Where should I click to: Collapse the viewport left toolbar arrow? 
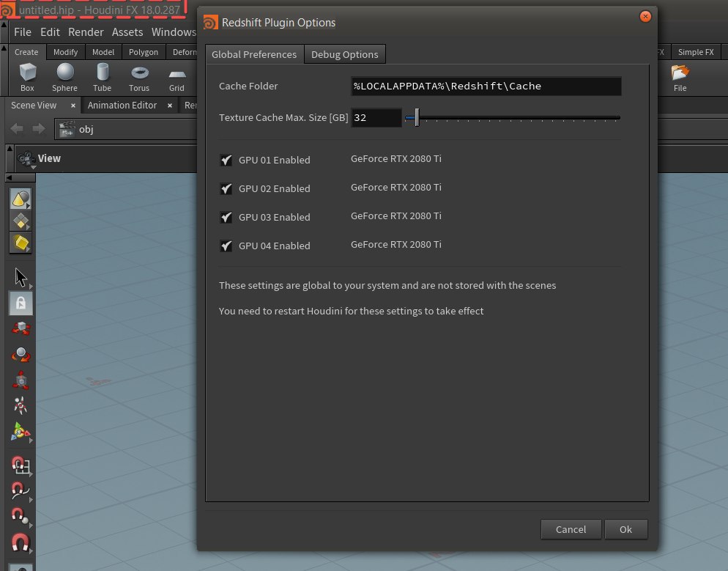(10, 177)
